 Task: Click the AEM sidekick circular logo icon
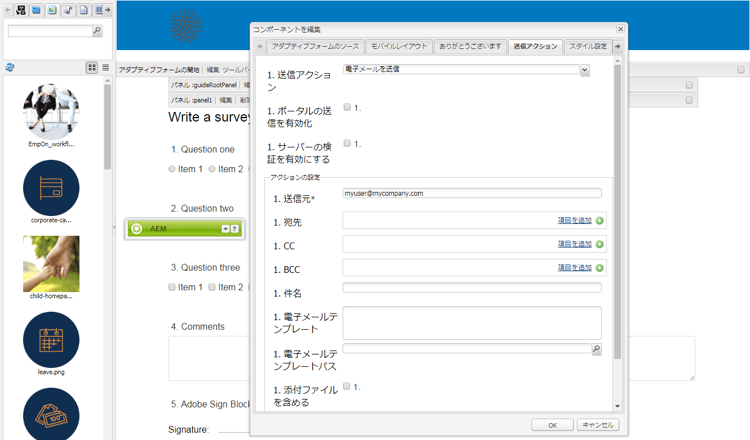136,229
